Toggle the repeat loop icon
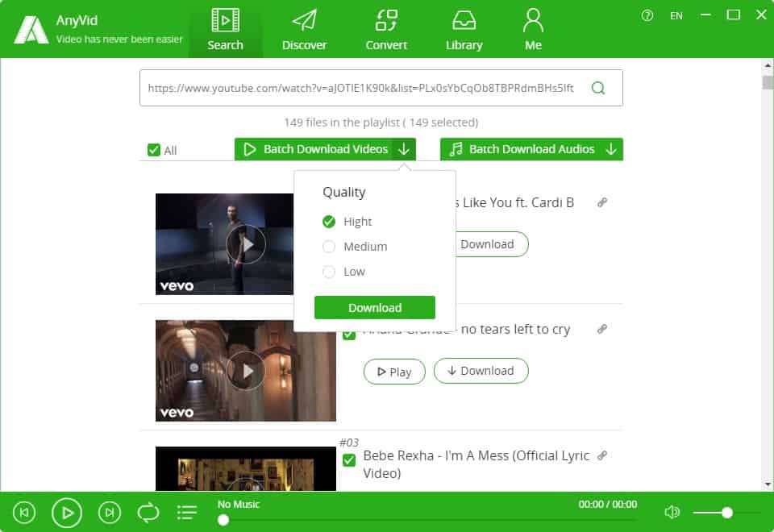This screenshot has width=774, height=532. tap(148, 513)
